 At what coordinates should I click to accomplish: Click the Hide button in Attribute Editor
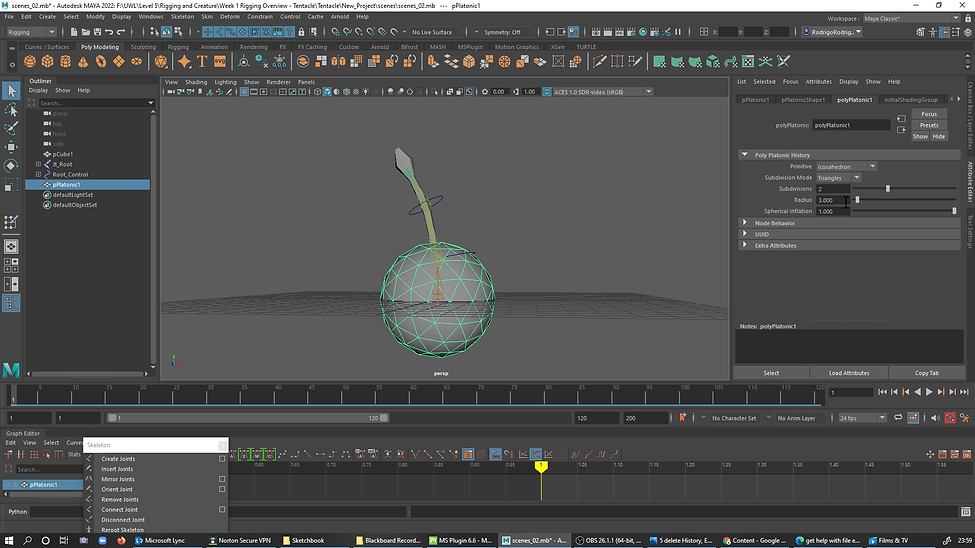point(938,136)
